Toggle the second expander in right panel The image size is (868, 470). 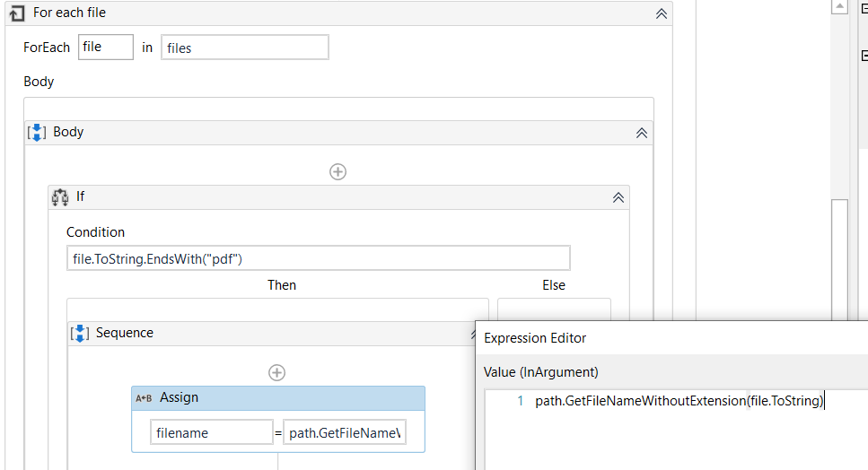(863, 55)
